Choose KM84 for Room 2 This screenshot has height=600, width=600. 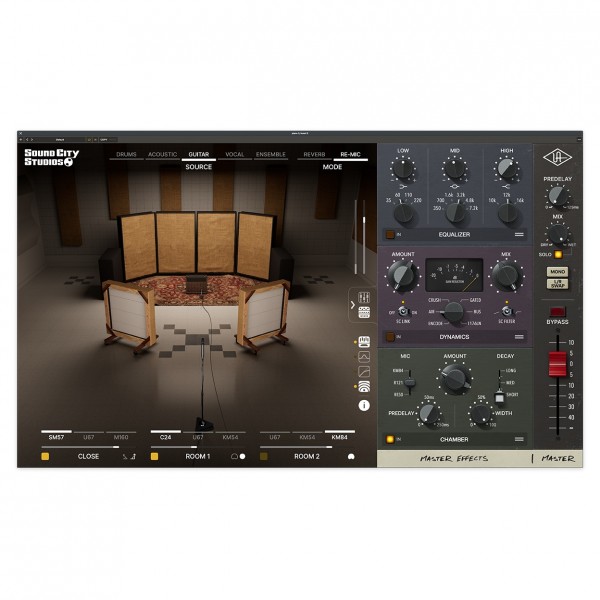pyautogui.click(x=339, y=437)
